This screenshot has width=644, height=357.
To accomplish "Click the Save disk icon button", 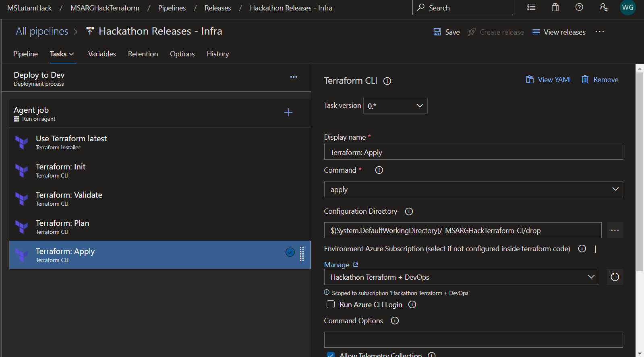I will (447, 32).
